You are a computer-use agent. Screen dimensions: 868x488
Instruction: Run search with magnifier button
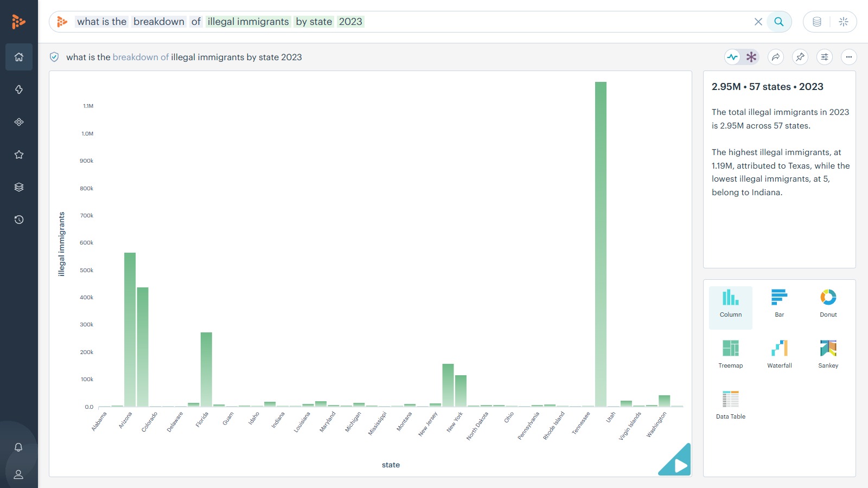click(x=779, y=22)
